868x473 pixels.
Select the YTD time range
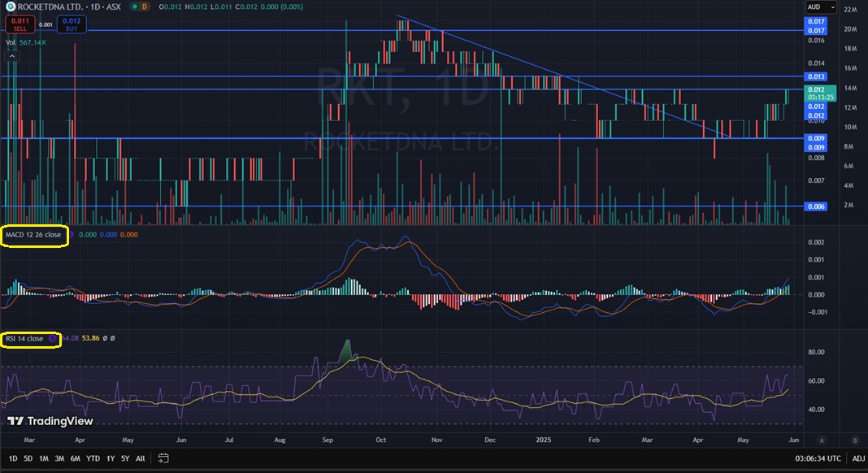[x=93, y=458]
